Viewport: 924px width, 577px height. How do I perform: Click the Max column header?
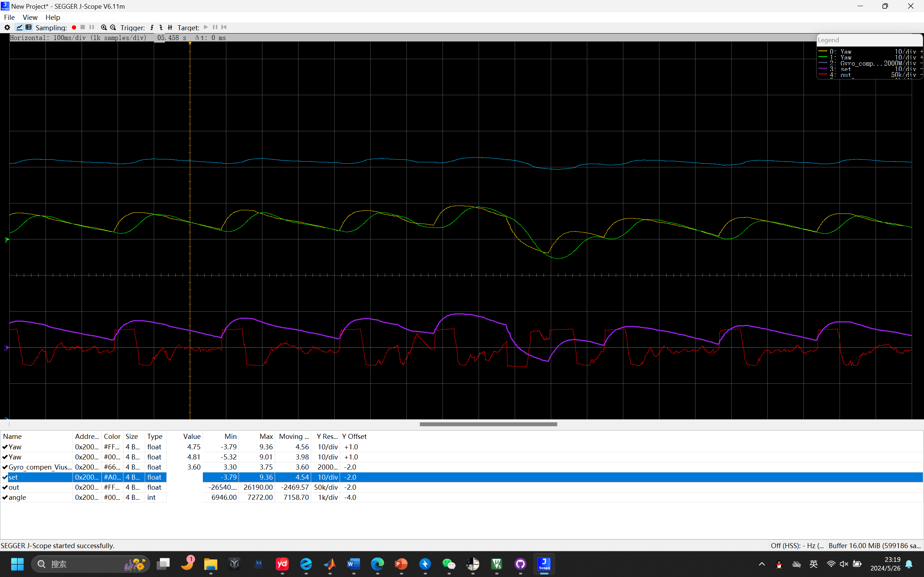[x=266, y=436]
